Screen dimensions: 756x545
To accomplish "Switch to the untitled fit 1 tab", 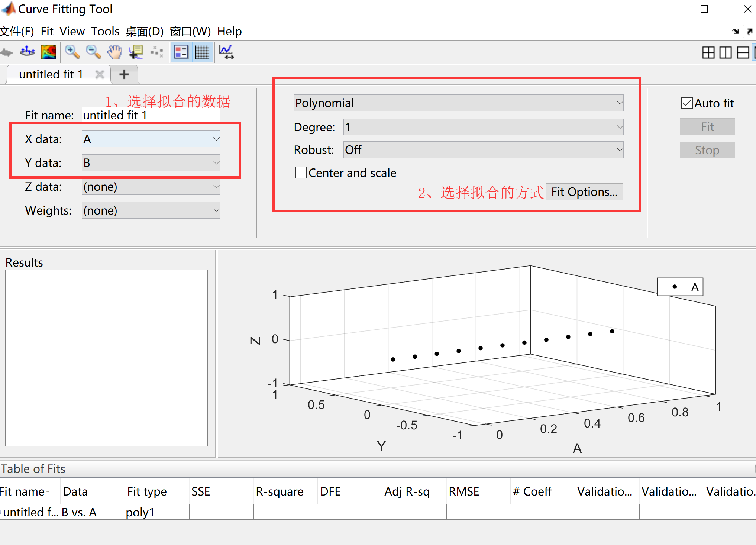I will click(x=51, y=74).
